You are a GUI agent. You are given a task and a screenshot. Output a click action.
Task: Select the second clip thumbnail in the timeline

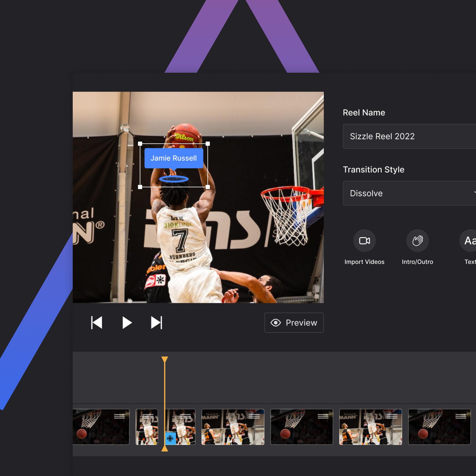click(x=147, y=427)
